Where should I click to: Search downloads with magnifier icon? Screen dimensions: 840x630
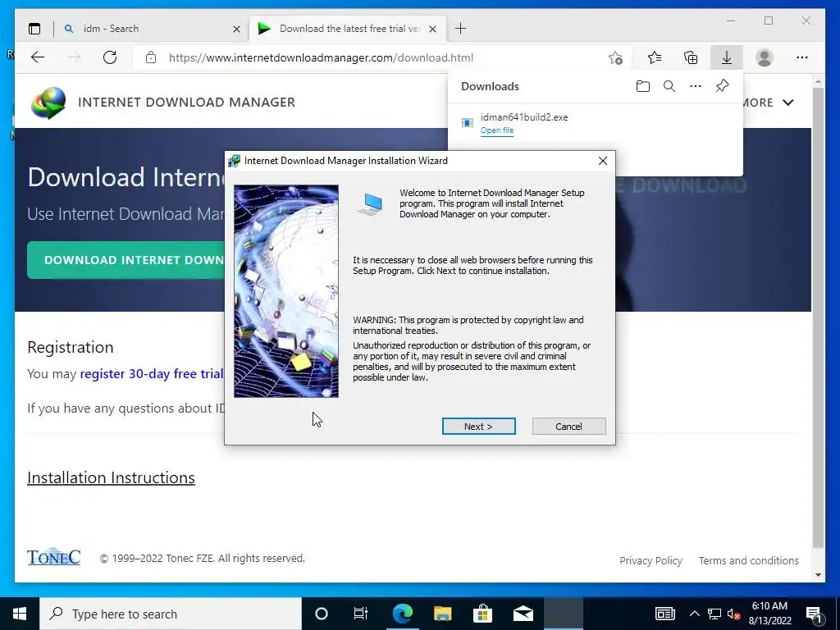pos(669,86)
